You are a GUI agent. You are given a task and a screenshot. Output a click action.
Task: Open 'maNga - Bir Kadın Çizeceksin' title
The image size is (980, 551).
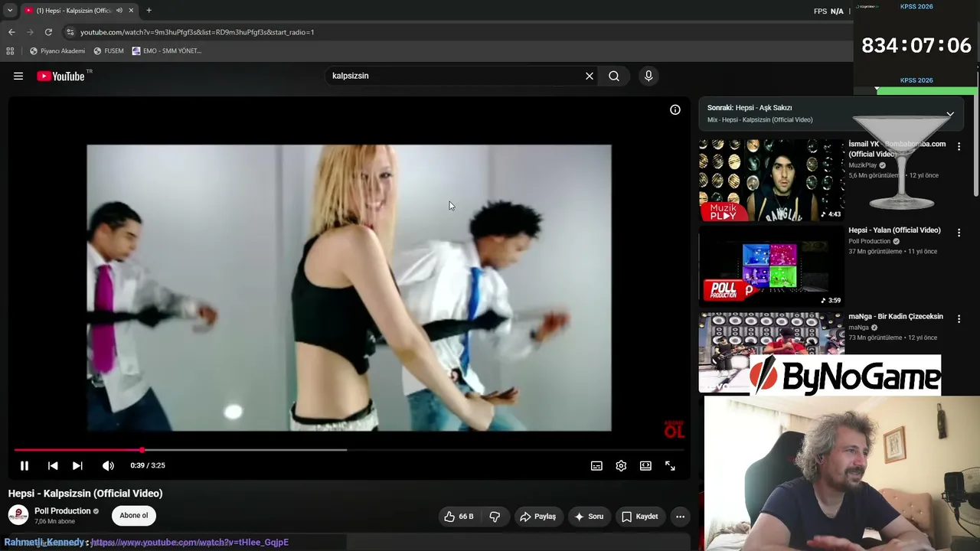[x=896, y=317]
